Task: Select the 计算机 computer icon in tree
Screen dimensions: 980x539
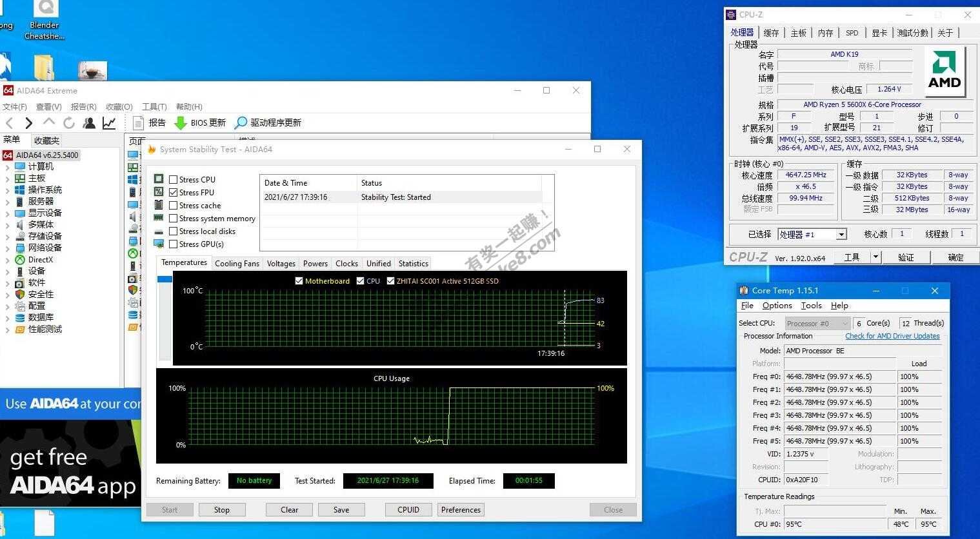Action: 20,166
